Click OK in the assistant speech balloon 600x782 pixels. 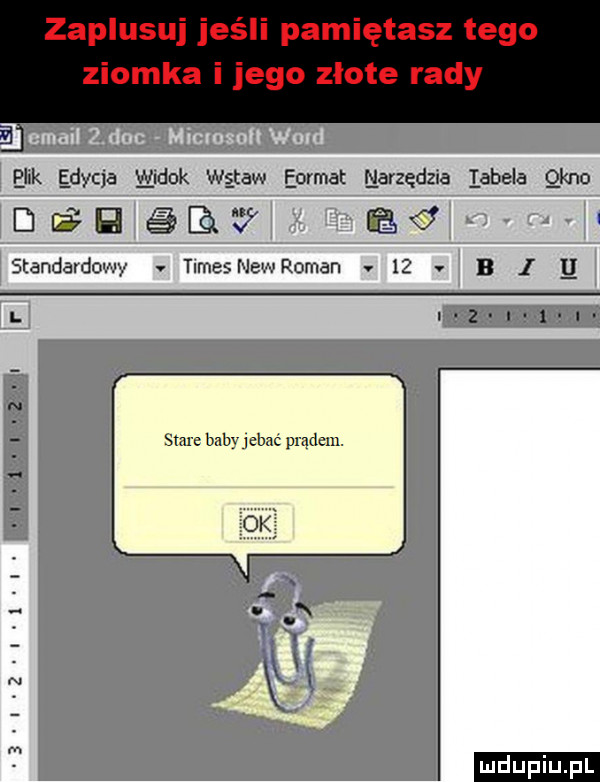coord(258,523)
